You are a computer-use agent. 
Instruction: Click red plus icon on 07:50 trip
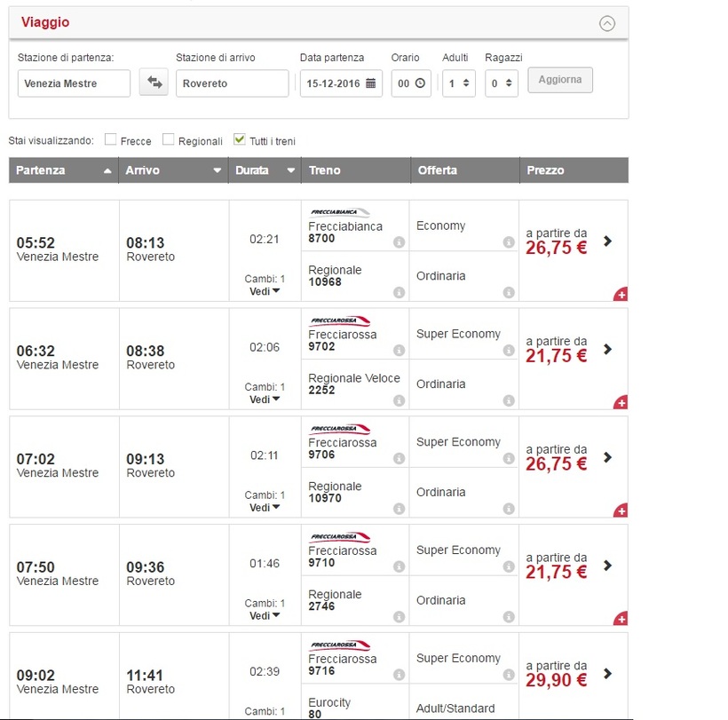(x=621, y=619)
